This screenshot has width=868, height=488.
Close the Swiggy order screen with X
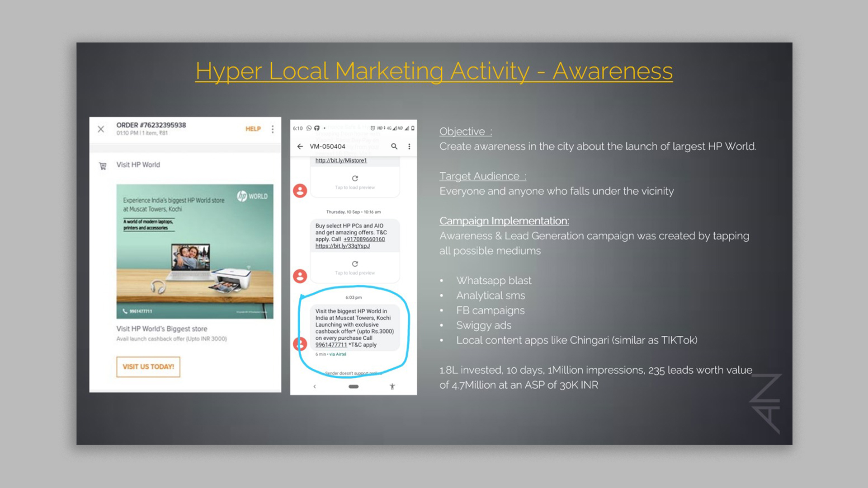pyautogui.click(x=101, y=129)
